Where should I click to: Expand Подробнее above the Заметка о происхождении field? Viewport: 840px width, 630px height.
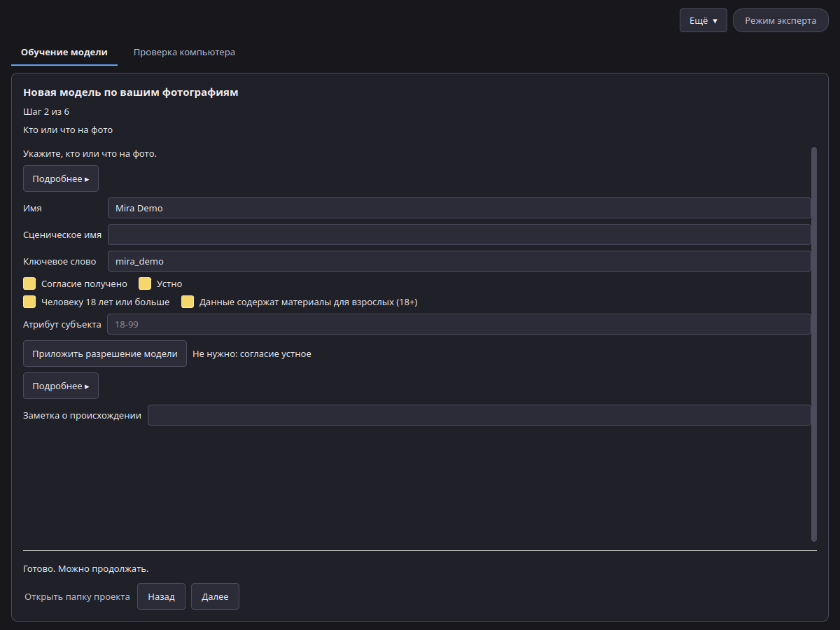pyautogui.click(x=61, y=386)
